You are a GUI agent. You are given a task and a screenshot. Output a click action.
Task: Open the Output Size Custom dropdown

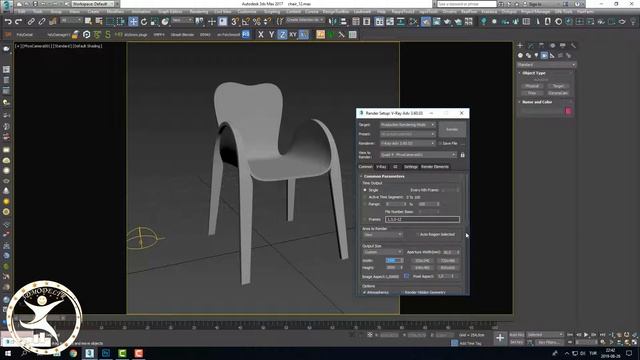(x=382, y=252)
